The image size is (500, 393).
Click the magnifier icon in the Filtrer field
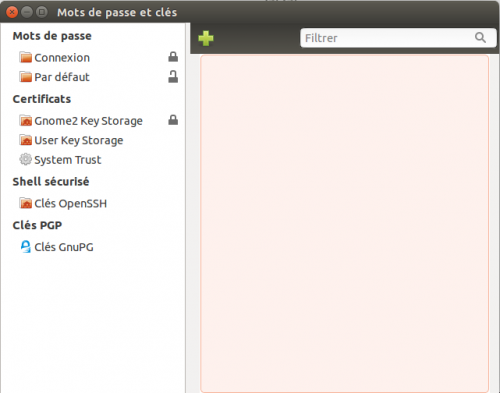coord(480,38)
